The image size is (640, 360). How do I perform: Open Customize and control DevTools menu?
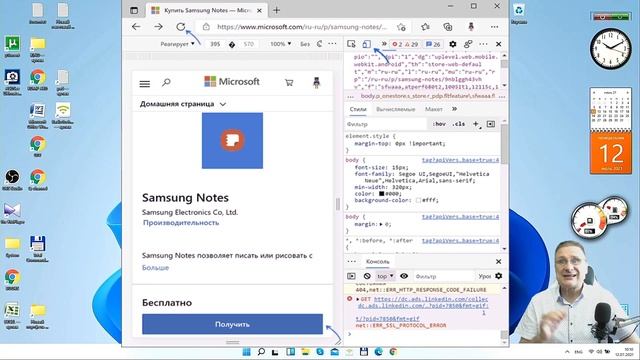[x=483, y=44]
